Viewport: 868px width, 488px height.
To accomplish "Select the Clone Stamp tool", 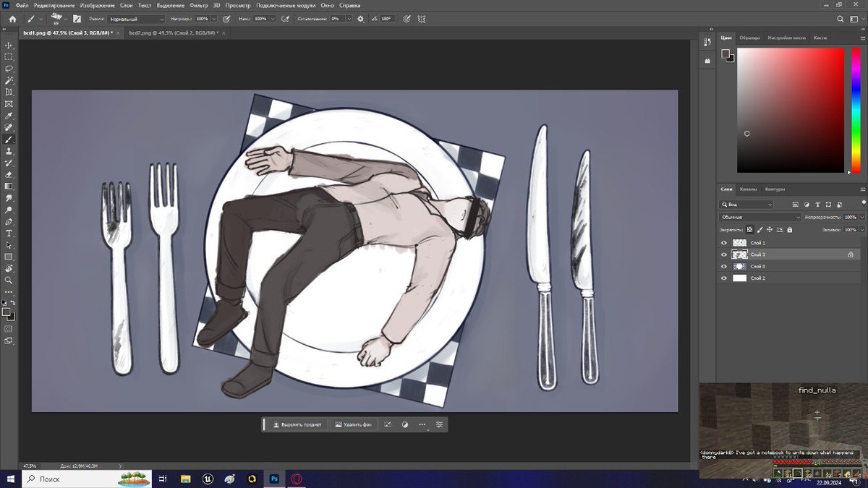I will pos(9,151).
